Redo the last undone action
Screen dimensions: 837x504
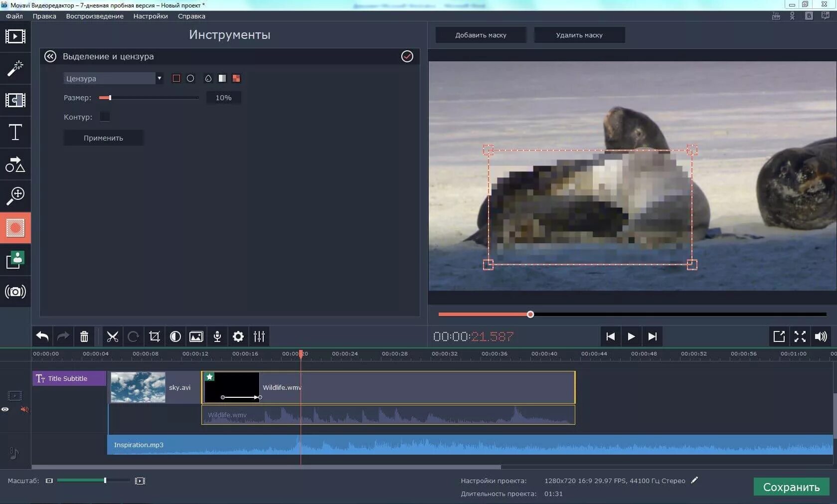[63, 336]
